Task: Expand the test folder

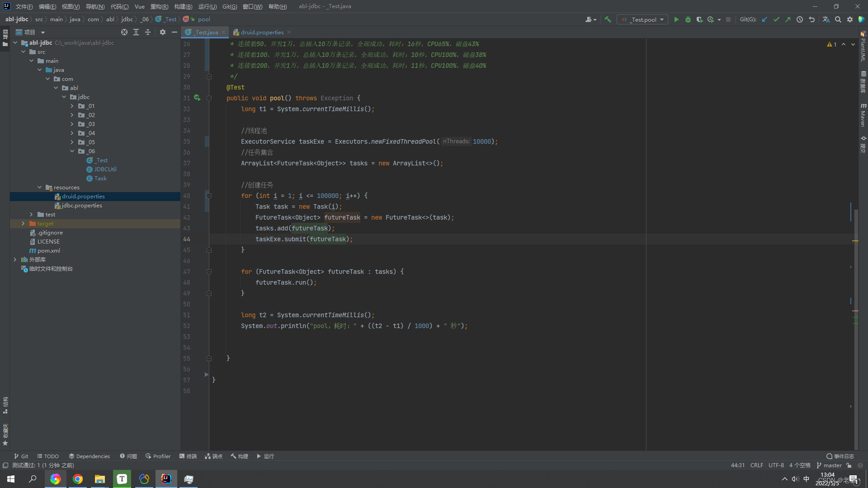Action: coord(32,214)
